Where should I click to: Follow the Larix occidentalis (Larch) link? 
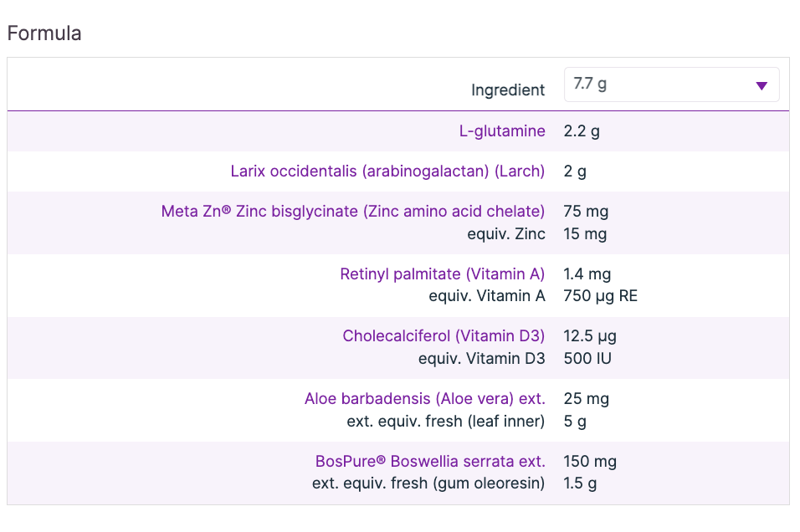click(387, 171)
